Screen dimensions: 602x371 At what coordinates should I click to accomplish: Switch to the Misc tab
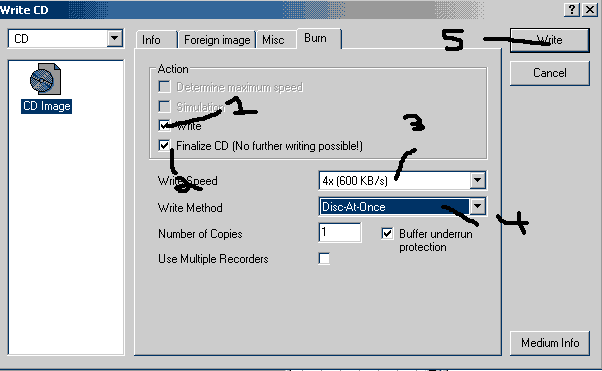(x=273, y=40)
